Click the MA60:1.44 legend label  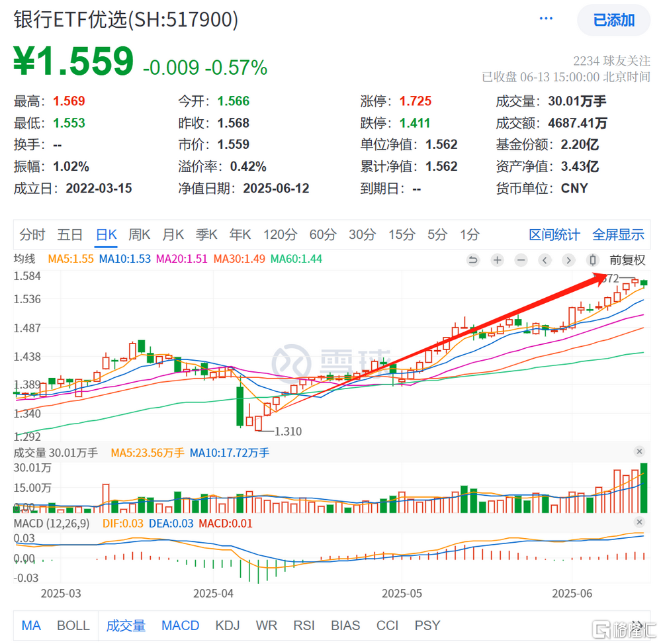coord(296,259)
